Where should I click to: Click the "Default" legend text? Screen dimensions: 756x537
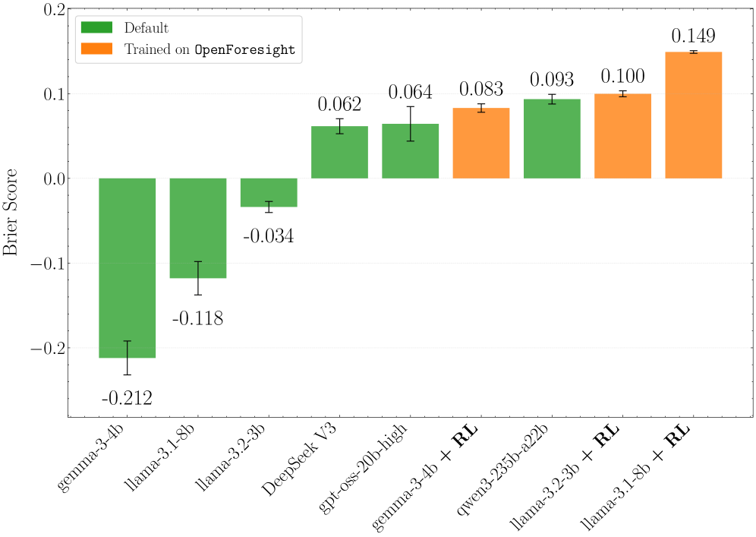point(146,28)
